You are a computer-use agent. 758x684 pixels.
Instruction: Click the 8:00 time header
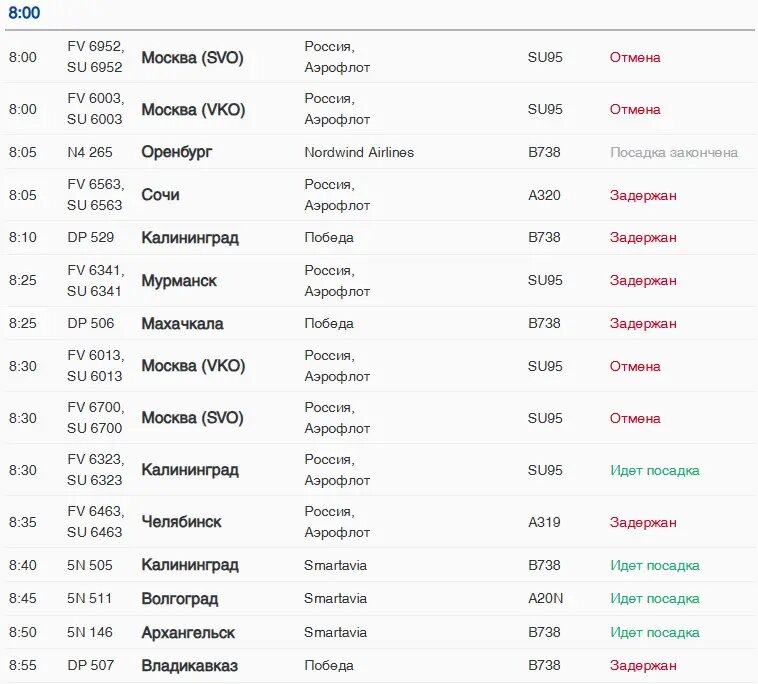(x=25, y=13)
